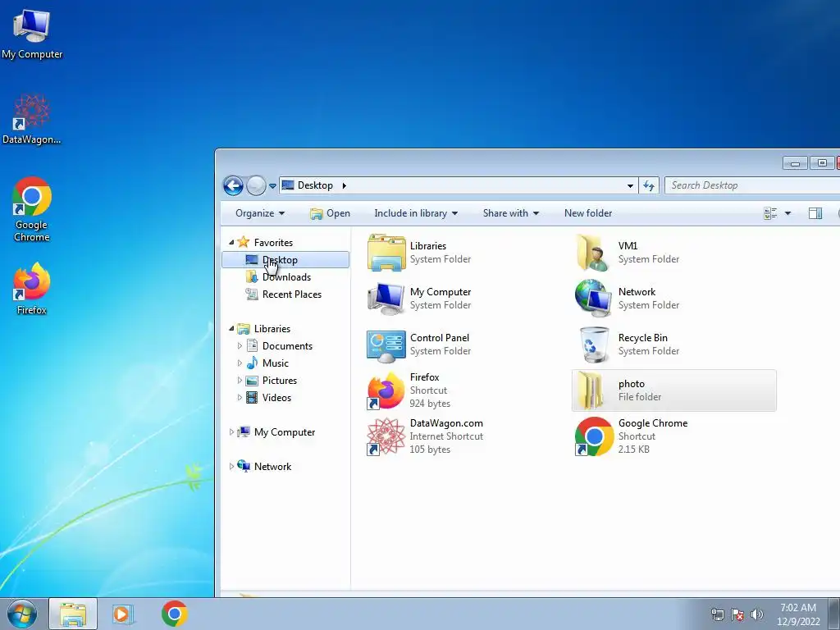This screenshot has width=840, height=630.
Task: Expand Pictures library node
Action: 240,381
